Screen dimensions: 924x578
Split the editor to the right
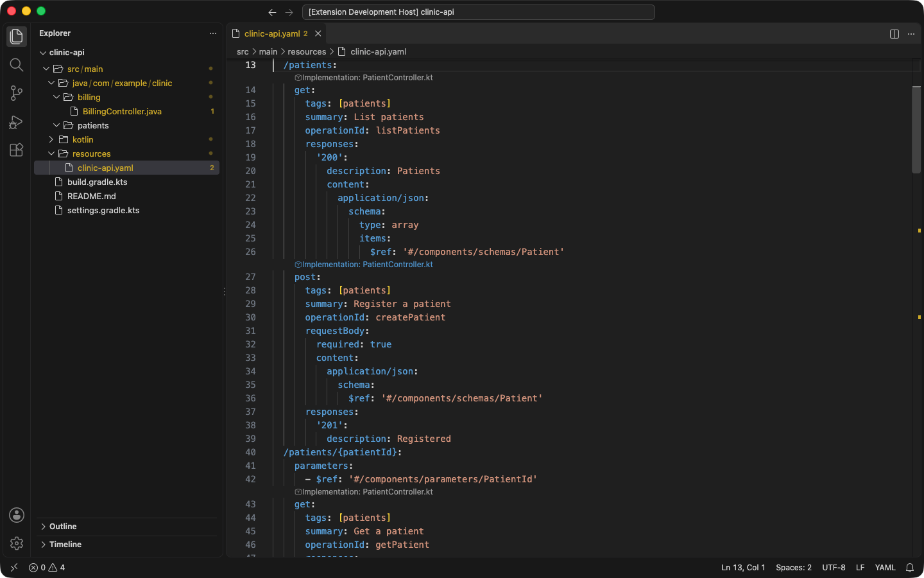coord(894,34)
